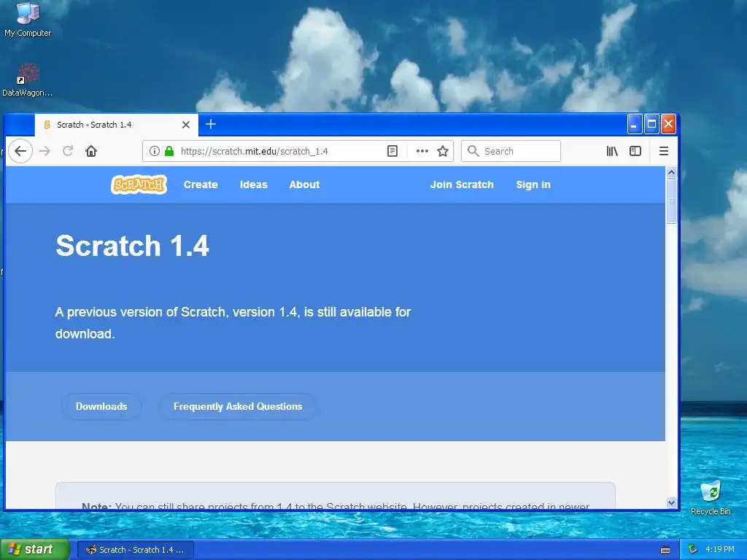Show sidebars using the sidebar icon
The height and width of the screenshot is (560, 747).
point(635,152)
